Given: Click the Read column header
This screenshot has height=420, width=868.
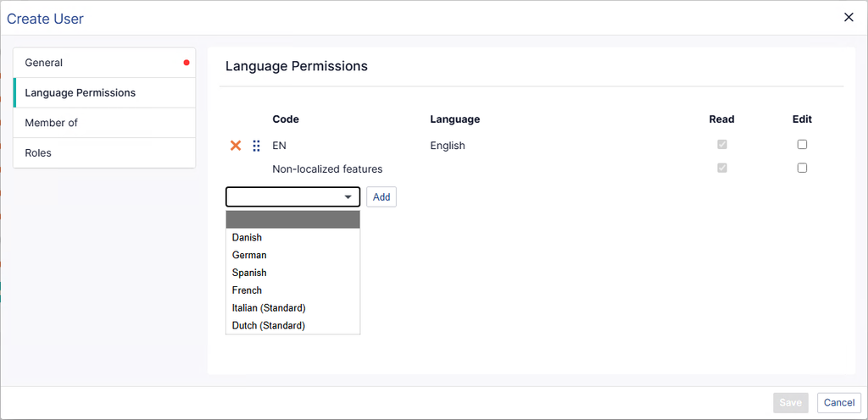Looking at the screenshot, I should (722, 119).
